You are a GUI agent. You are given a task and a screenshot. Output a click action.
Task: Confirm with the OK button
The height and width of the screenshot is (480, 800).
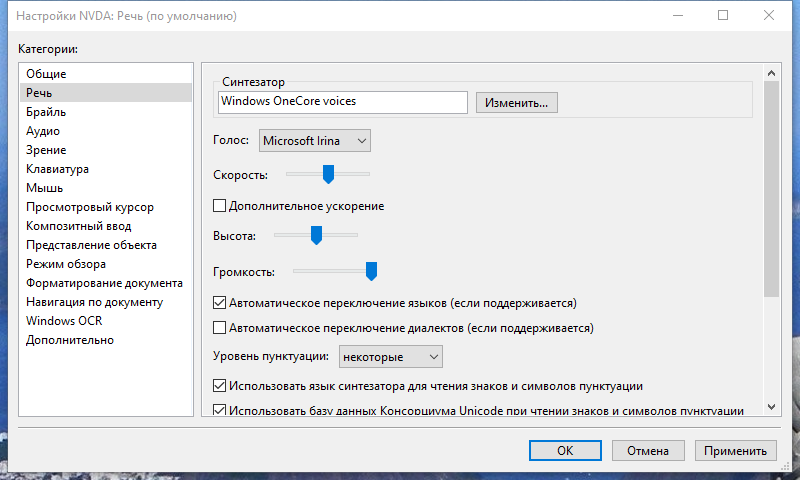pos(565,450)
